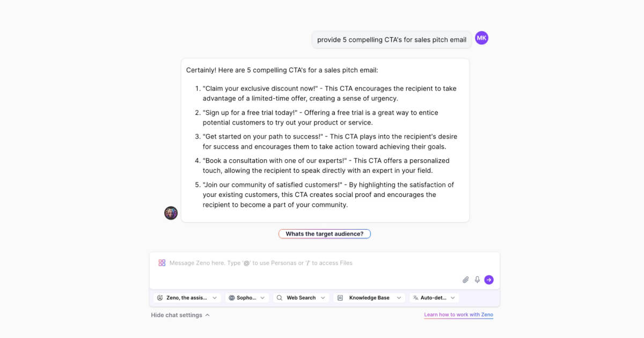Click the Web Search magnifier icon
This screenshot has width=644, height=338.
coord(279,298)
